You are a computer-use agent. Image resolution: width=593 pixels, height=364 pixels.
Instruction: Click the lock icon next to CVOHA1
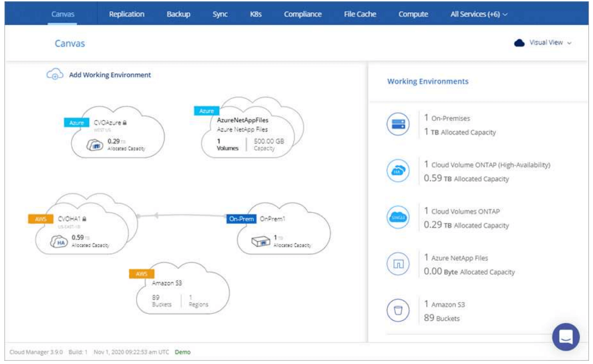(x=84, y=219)
